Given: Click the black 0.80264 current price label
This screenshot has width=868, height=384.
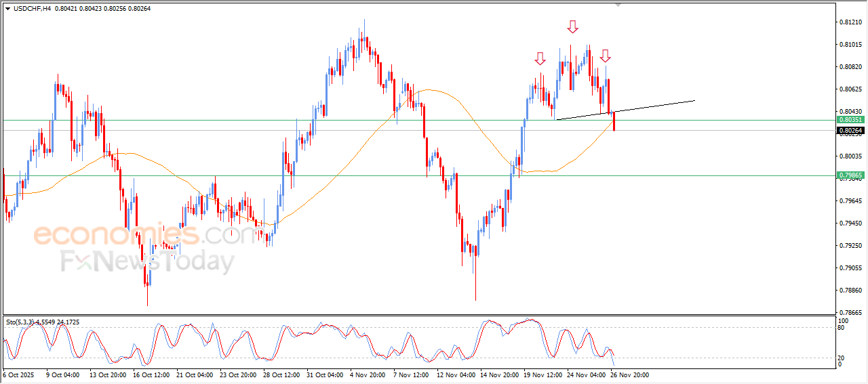Looking at the screenshot, I should (850, 130).
